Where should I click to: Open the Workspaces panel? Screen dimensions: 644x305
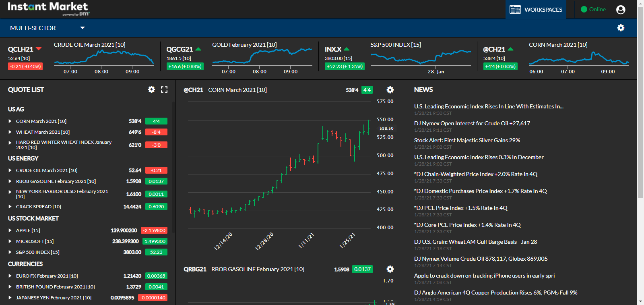536,9
